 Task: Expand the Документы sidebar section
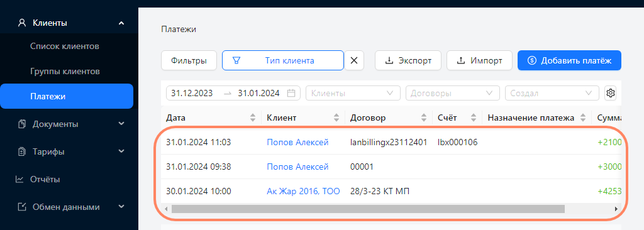pyautogui.click(x=69, y=124)
